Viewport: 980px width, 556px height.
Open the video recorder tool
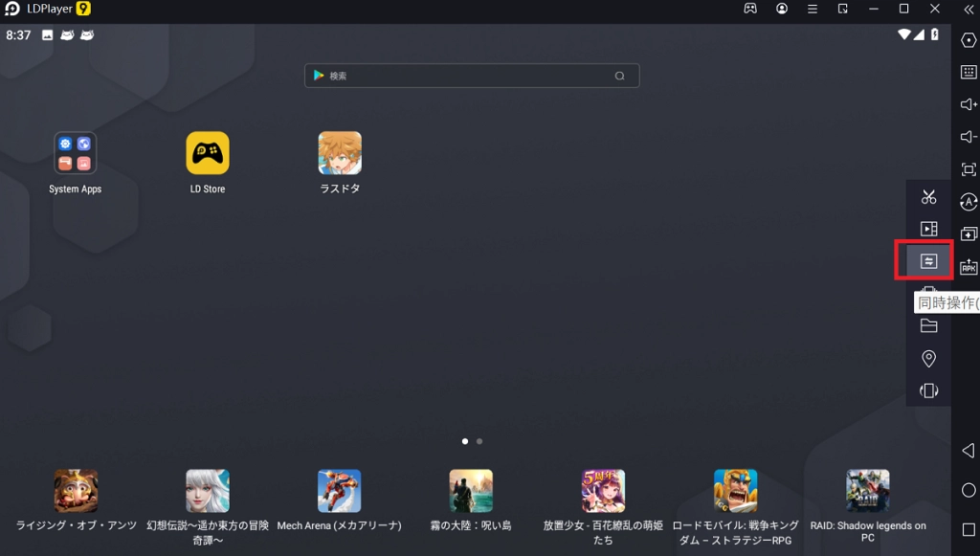tap(928, 230)
